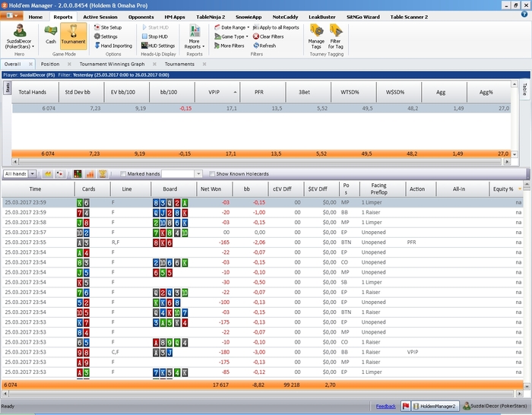This screenshot has height=415, width=532.
Task: Open the vertical Stats side tab
Action: 8,88
